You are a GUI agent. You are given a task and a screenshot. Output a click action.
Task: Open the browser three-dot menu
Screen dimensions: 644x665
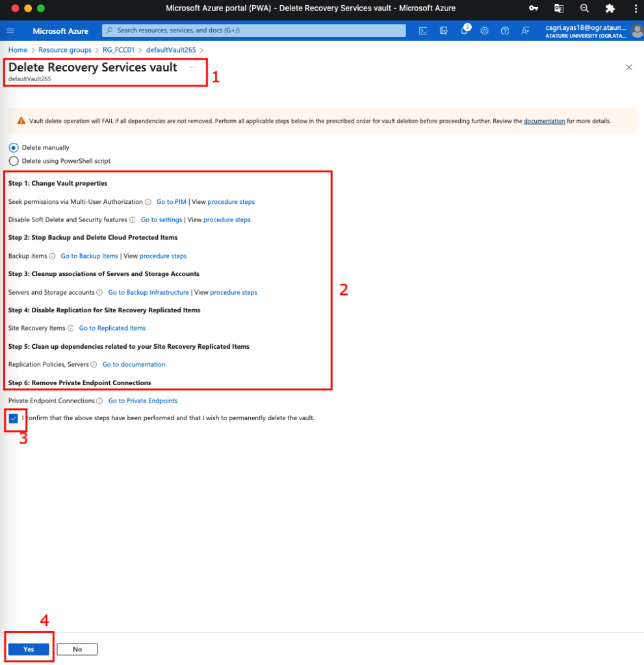pos(635,8)
